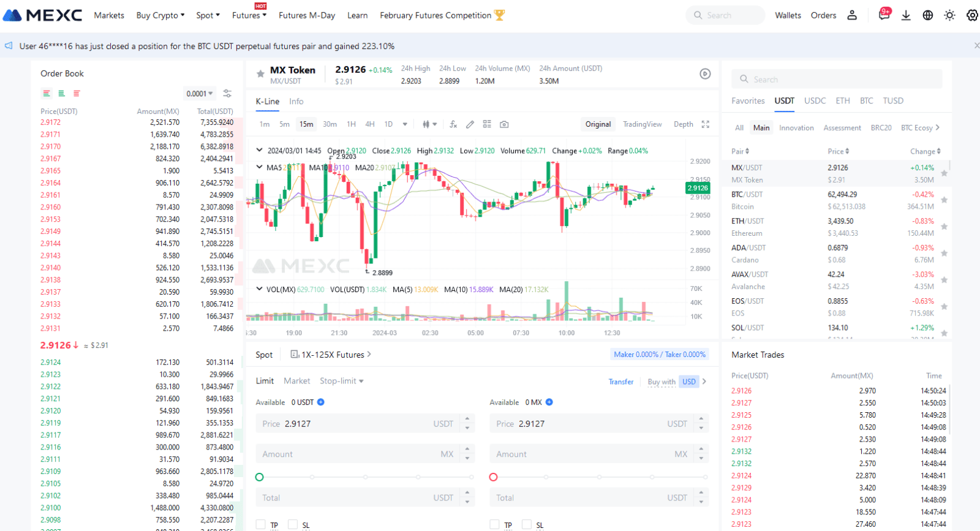
Task: Toggle light/dark theme with sun icon
Action: pos(950,15)
